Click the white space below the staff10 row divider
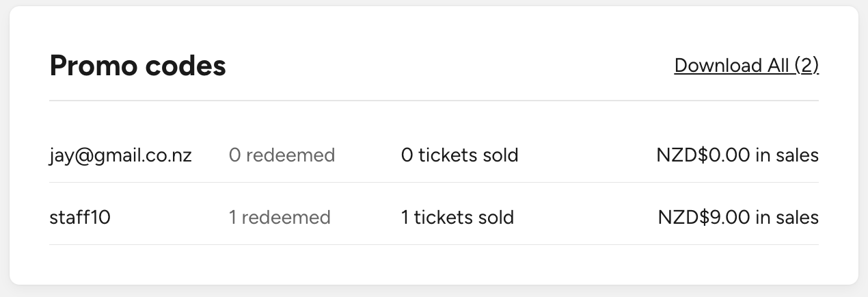Viewport: 868px width, 297px height. pyautogui.click(x=434, y=264)
